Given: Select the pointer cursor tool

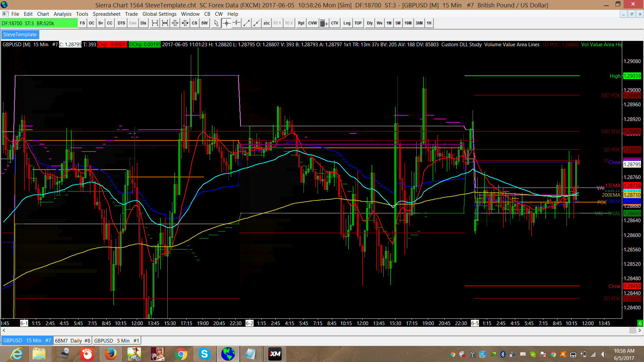Looking at the screenshot, I should (216, 23).
